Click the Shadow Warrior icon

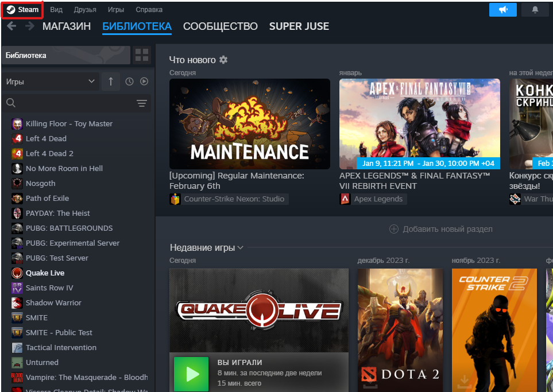17,303
